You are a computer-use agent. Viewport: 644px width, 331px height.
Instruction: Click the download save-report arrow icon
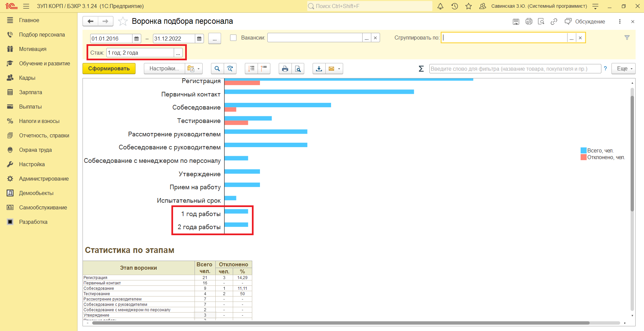coord(319,69)
